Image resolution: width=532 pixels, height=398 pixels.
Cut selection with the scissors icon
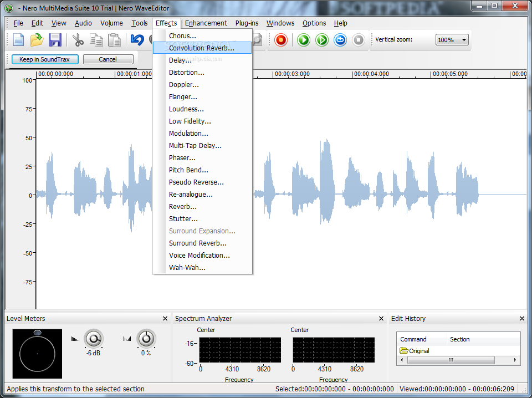pos(78,40)
